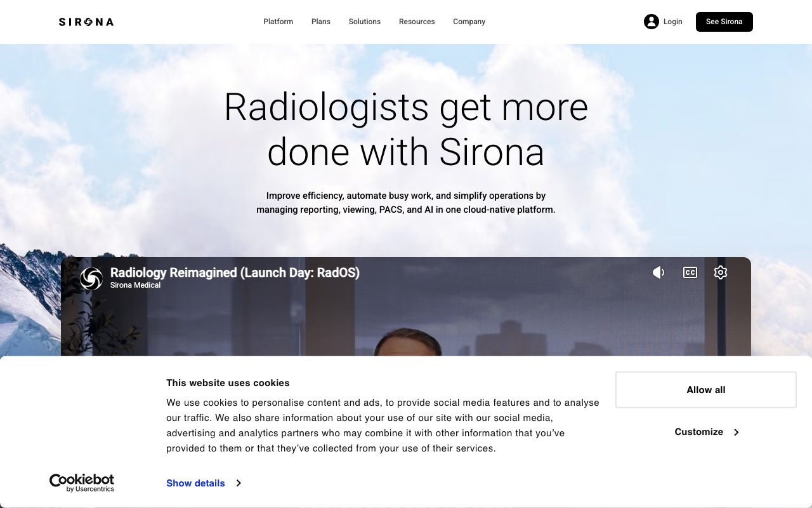Image resolution: width=812 pixels, height=508 pixels.
Task: Open the Plans menu
Action: (321, 22)
